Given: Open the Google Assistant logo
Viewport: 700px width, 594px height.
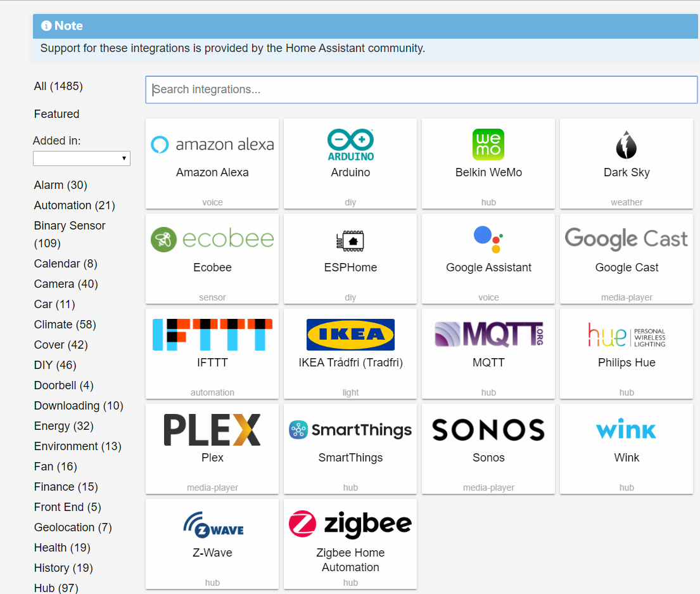Looking at the screenshot, I should tap(488, 240).
